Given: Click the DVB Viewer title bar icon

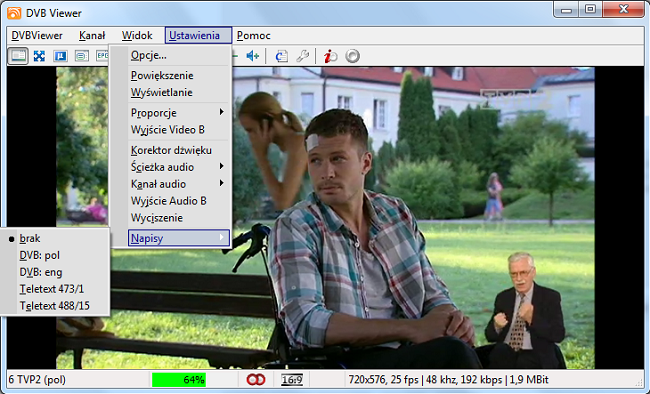Looking at the screenshot, I should click(14, 13).
